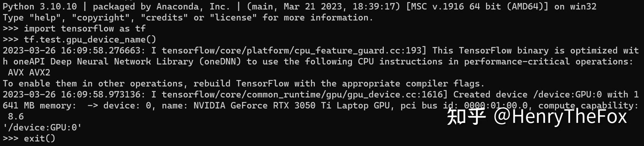The height and width of the screenshot is (146, 644).
Task: Click the 8.6 compute capability value
Action: tap(16, 117)
